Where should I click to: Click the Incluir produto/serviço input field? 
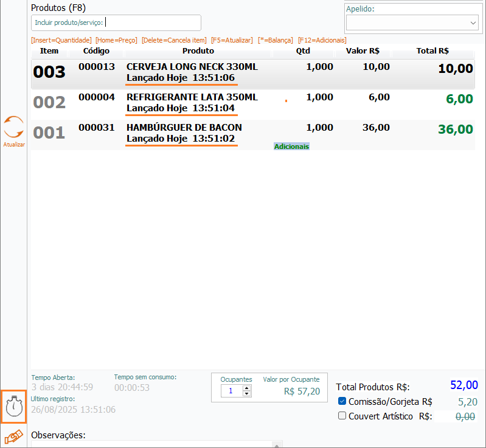click(152, 22)
